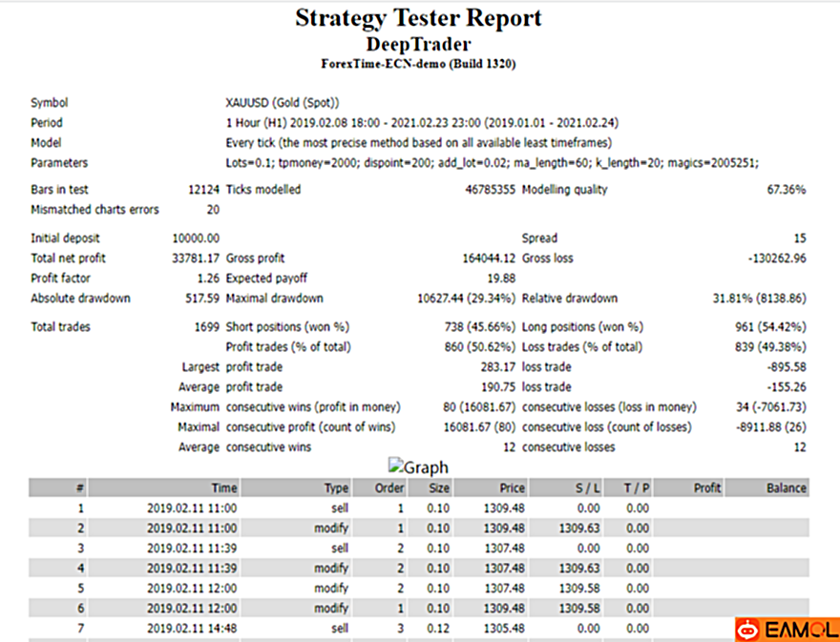Click consecutive profit value "16081.67 (80)"
This screenshot has width=840, height=642.
(479, 427)
